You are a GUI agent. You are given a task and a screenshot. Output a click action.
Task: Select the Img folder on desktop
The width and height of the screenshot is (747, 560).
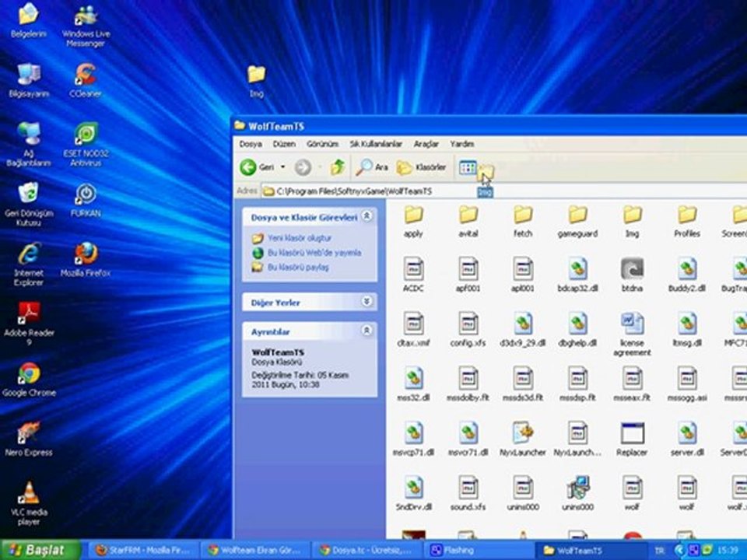[256, 81]
